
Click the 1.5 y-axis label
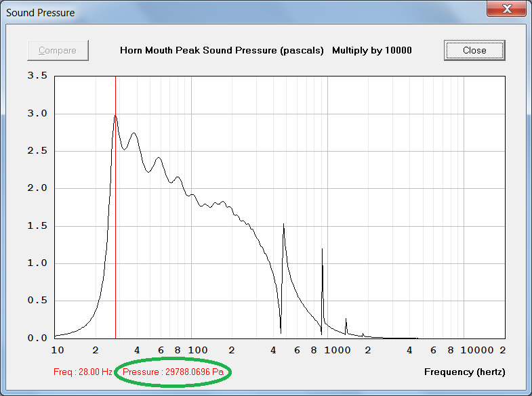(x=37, y=226)
